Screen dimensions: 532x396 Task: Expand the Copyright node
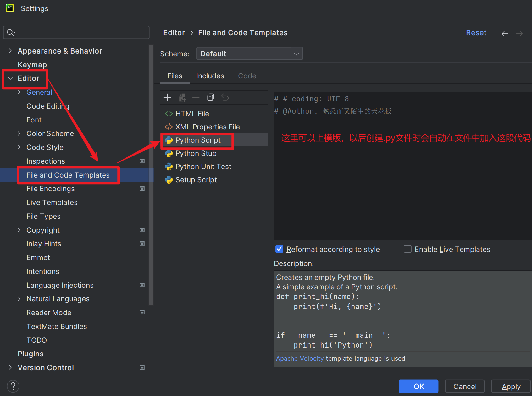click(x=19, y=230)
